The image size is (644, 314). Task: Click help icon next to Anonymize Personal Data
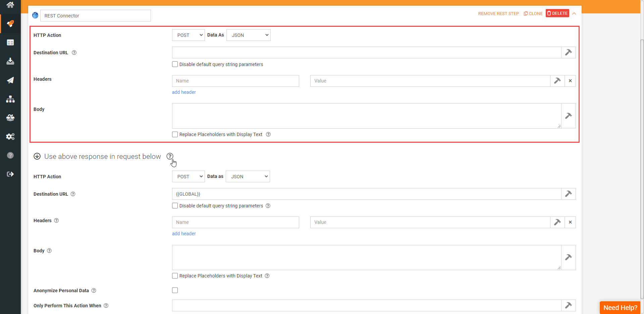click(x=94, y=291)
